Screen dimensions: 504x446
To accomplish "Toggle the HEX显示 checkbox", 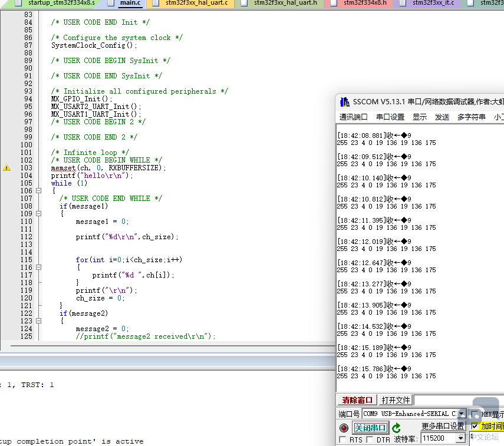I will tap(475, 414).
